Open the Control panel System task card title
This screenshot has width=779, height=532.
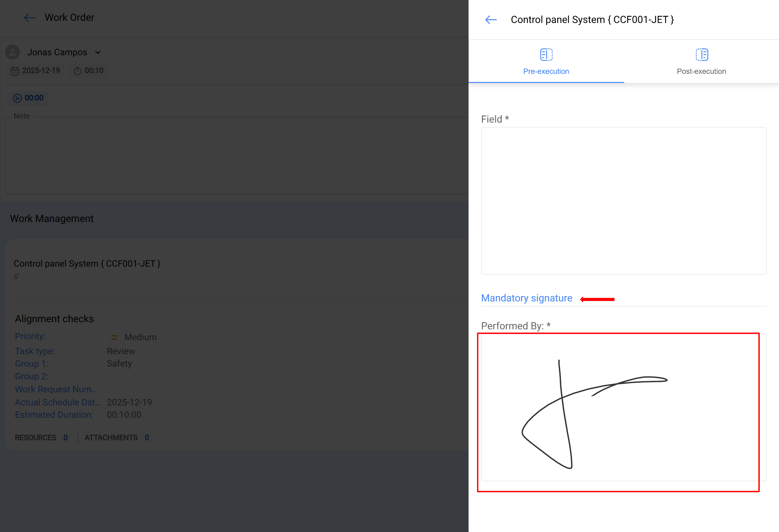coord(87,264)
